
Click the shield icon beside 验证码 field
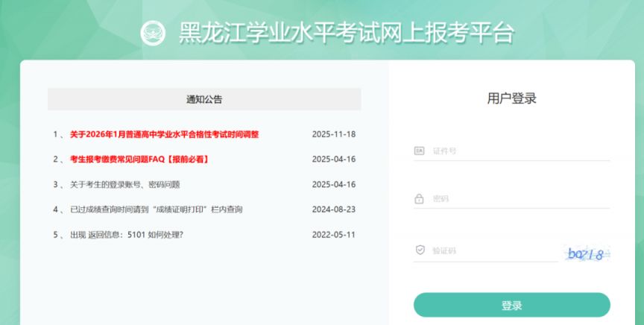pyautogui.click(x=420, y=250)
